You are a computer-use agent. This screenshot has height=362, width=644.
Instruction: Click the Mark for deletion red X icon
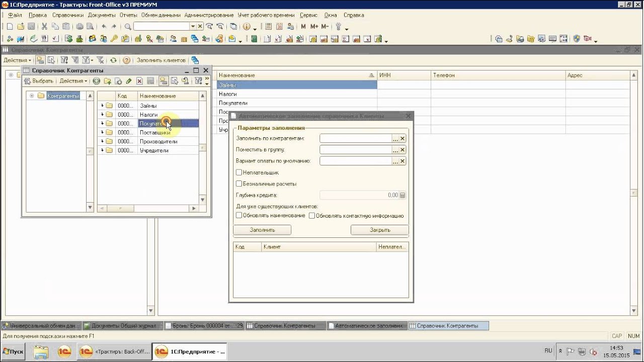140,81
